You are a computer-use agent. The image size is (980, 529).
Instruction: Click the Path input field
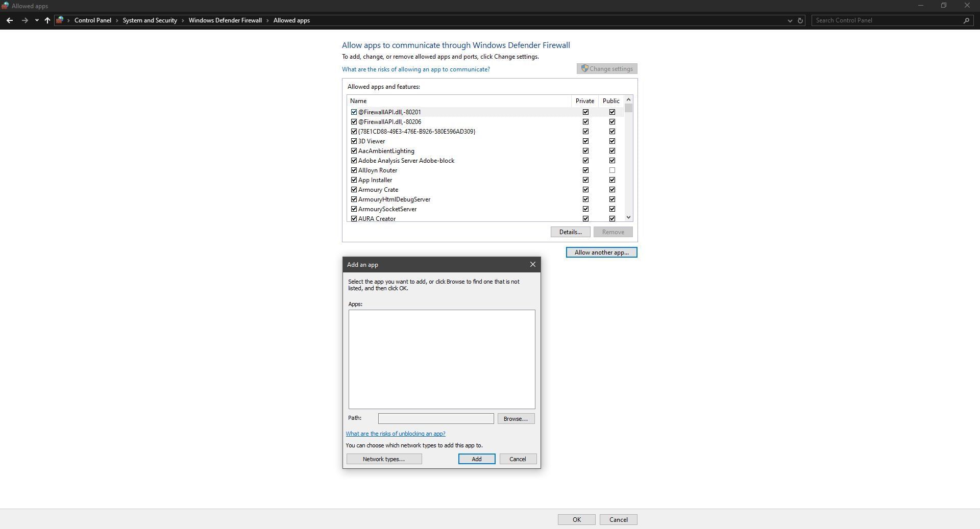point(435,419)
